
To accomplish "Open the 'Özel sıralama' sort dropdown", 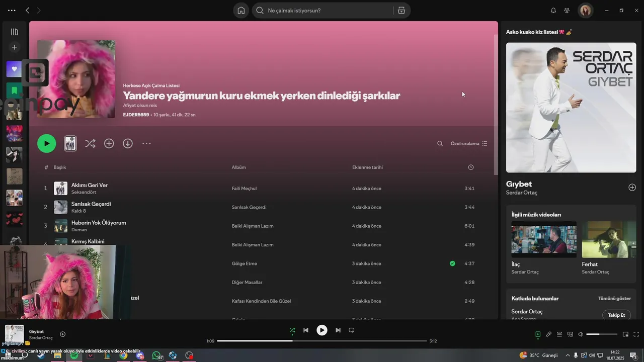I will click(469, 143).
